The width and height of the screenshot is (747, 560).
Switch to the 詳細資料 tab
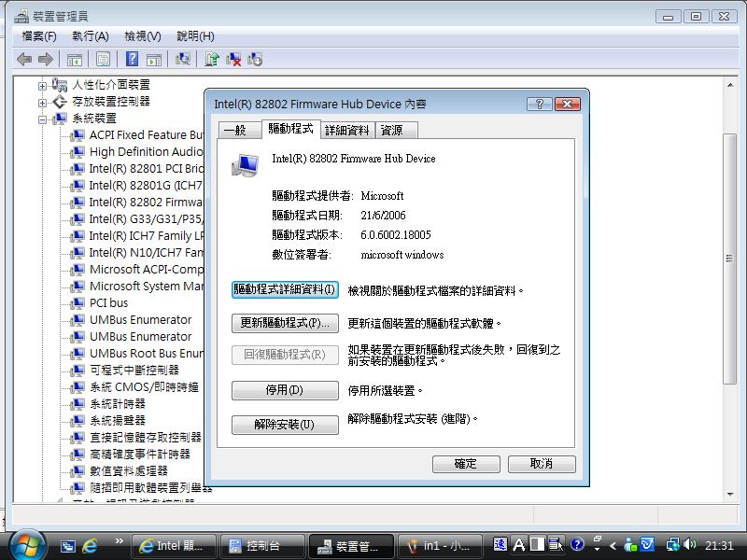point(346,130)
